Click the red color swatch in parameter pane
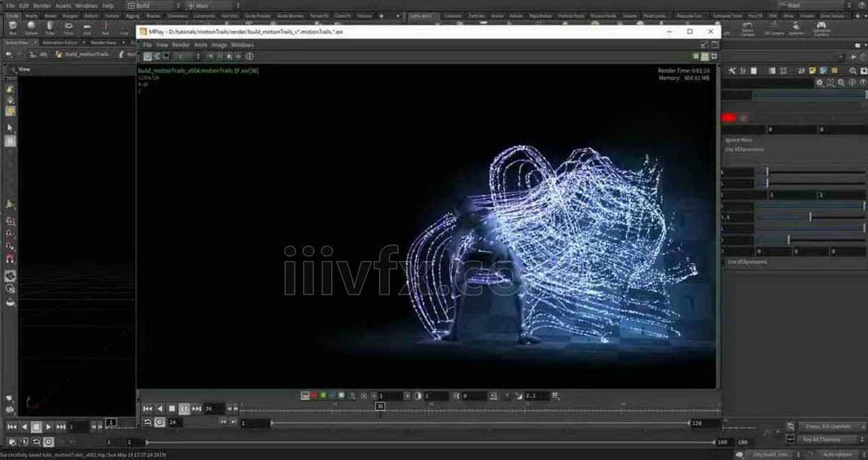 pos(729,118)
